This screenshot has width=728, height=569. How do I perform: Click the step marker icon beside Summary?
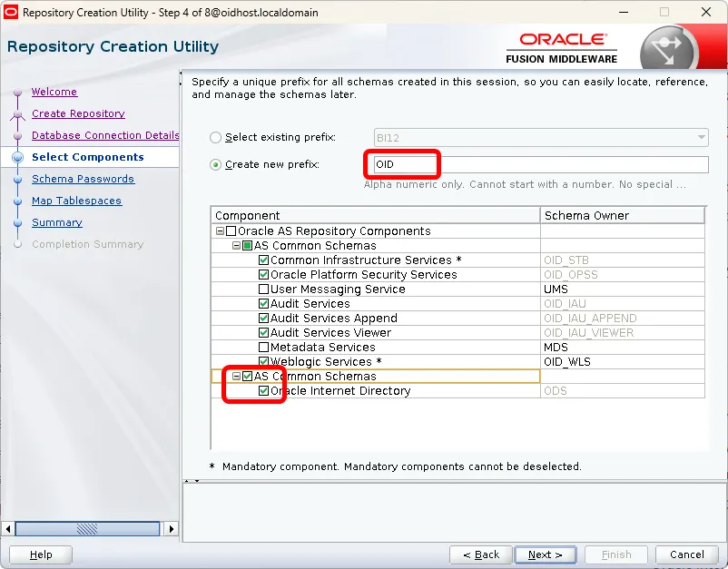point(17,223)
